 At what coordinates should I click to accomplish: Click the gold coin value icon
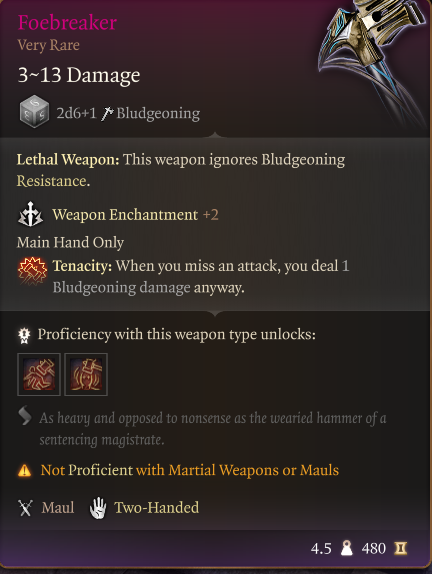pos(400,548)
